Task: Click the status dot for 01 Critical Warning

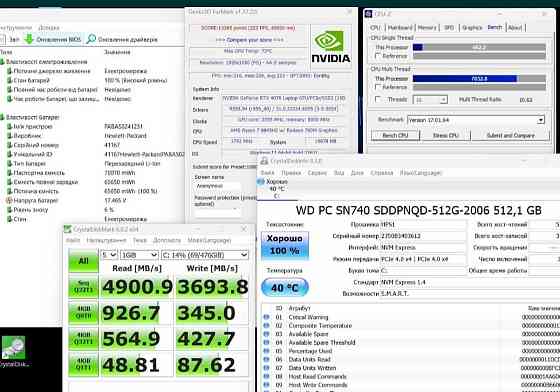Action: [266, 317]
